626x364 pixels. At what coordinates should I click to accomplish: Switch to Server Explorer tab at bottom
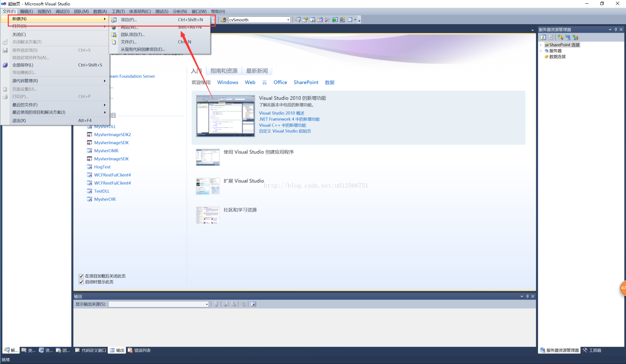coord(559,350)
